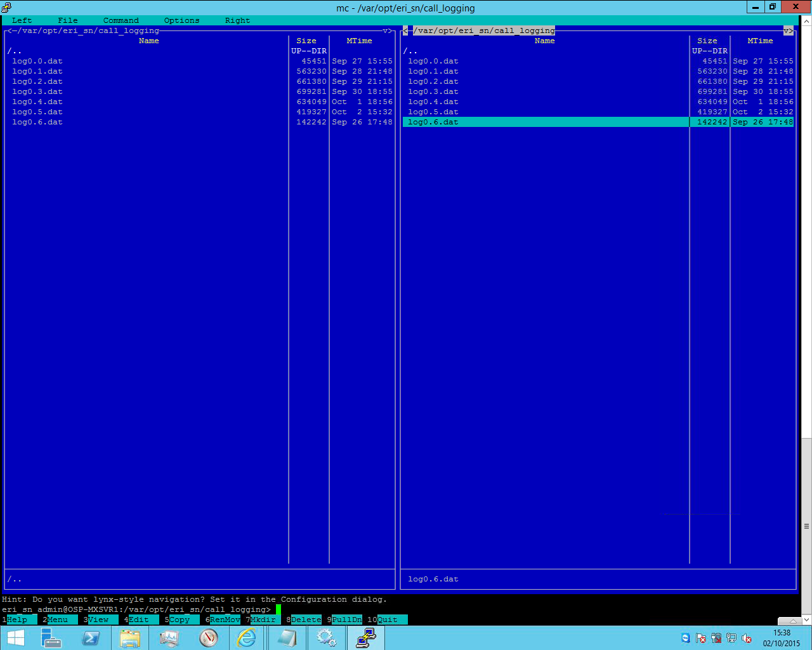Sort left panel by MTime header
Viewport: 812px width, 650px height.
coord(359,41)
